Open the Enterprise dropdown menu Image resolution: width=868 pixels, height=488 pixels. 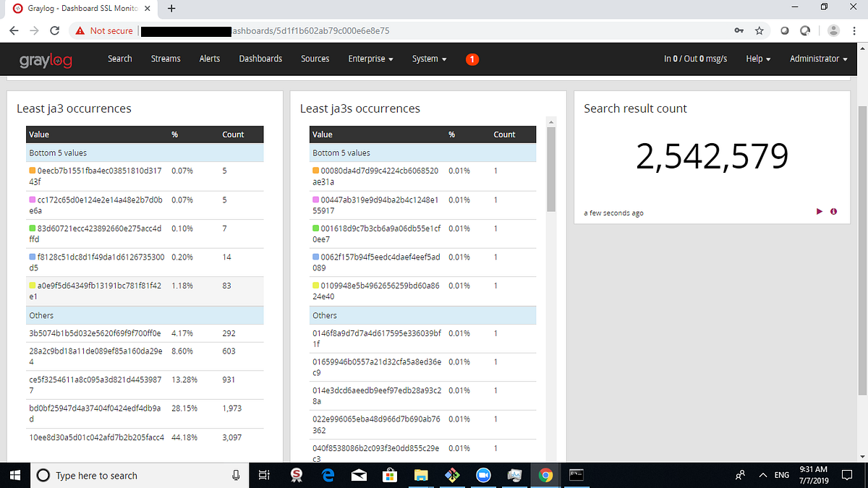tap(370, 59)
